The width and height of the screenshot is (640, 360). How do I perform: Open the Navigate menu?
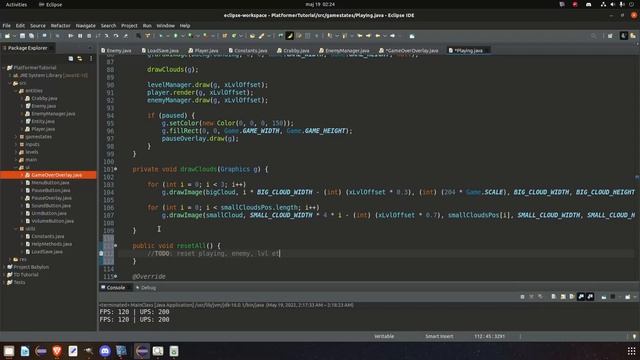coord(85,25)
